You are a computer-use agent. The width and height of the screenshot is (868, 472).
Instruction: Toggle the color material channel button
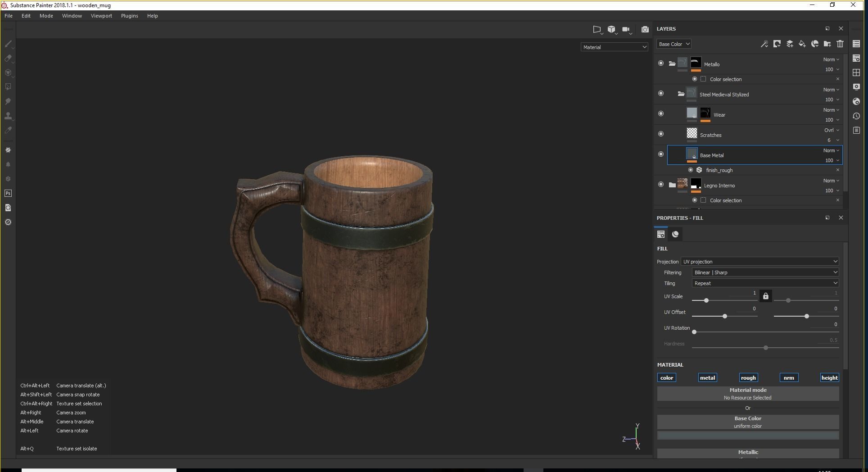[x=667, y=378]
